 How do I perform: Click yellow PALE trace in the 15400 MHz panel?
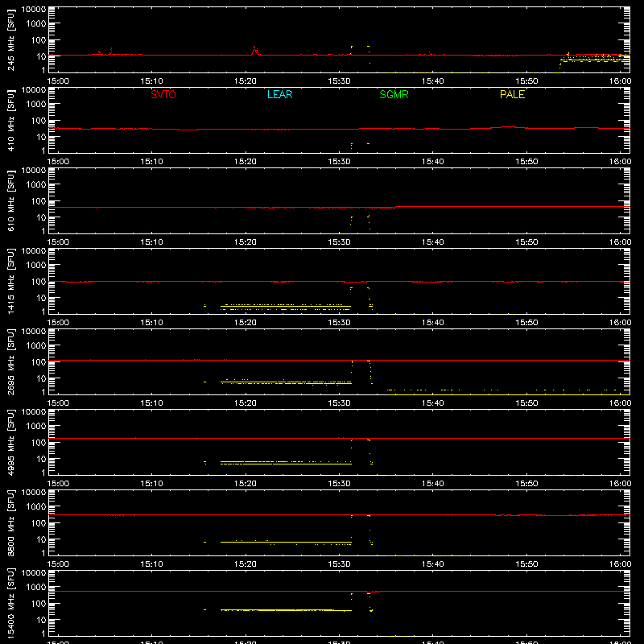(286, 610)
